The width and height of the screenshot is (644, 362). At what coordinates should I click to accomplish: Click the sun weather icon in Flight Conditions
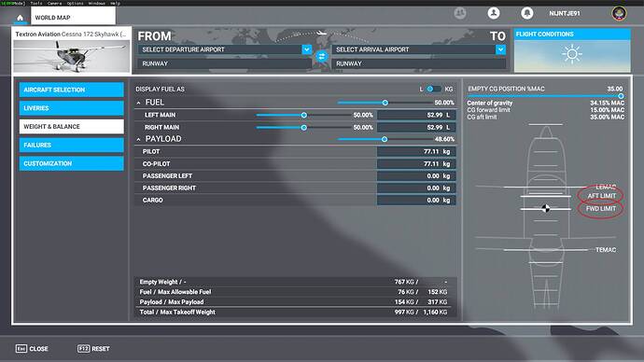572,54
